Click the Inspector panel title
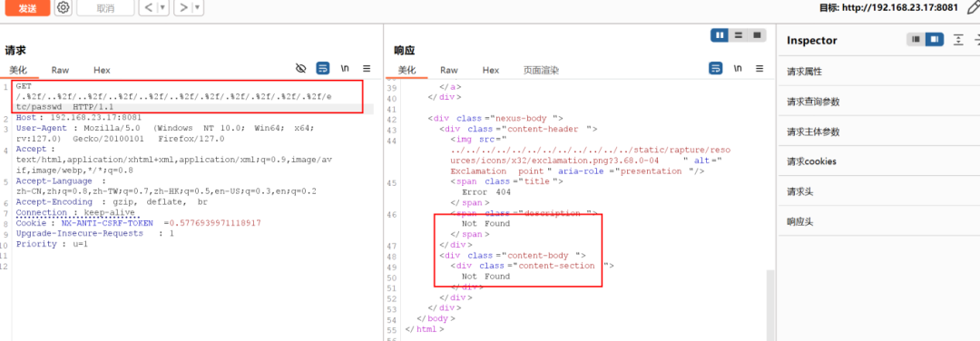Screen dimensions: 980x341 tap(811, 40)
